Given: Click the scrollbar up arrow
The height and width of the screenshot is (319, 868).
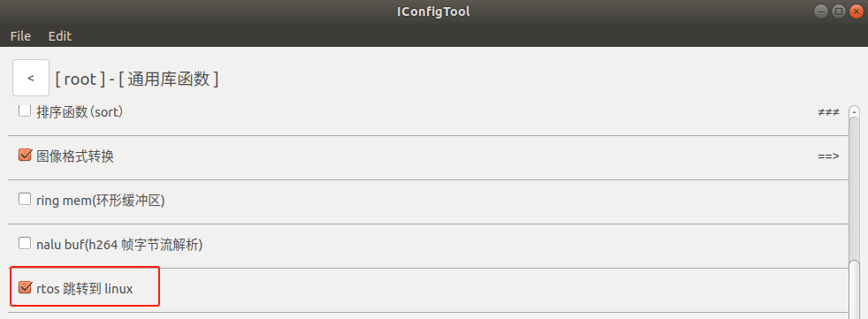Looking at the screenshot, I should 854,112.
